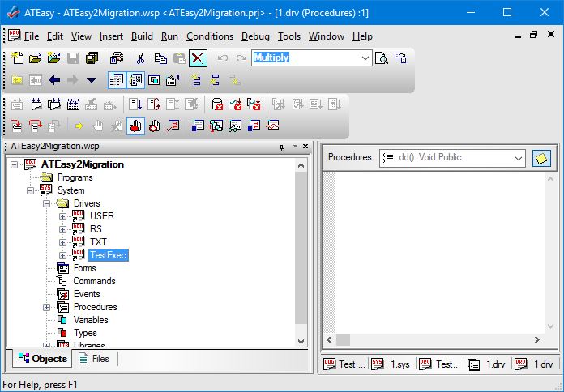The height and width of the screenshot is (392, 564).
Task: Expand the Procedures tree node
Action: point(46,307)
